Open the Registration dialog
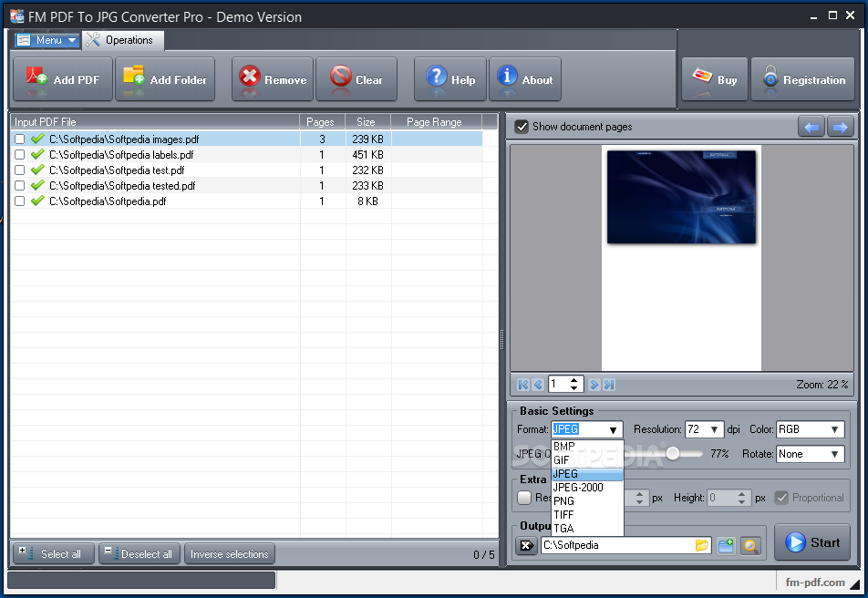 [802, 79]
